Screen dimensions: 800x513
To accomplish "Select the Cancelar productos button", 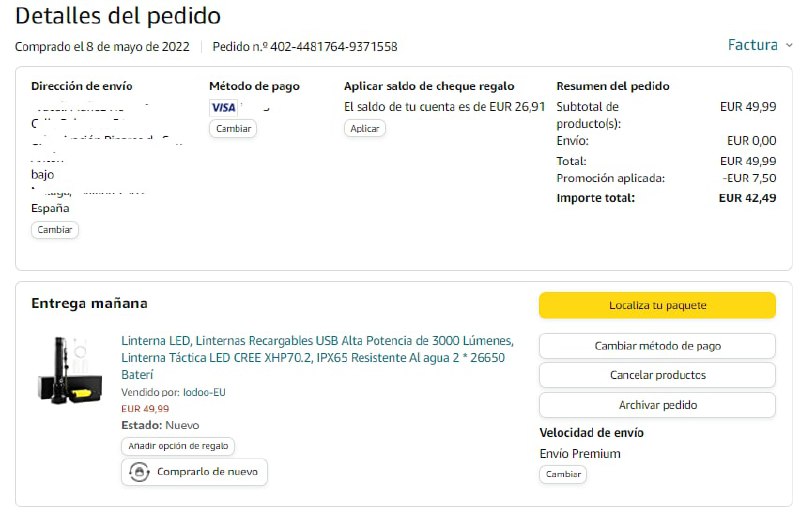I will pos(657,375).
